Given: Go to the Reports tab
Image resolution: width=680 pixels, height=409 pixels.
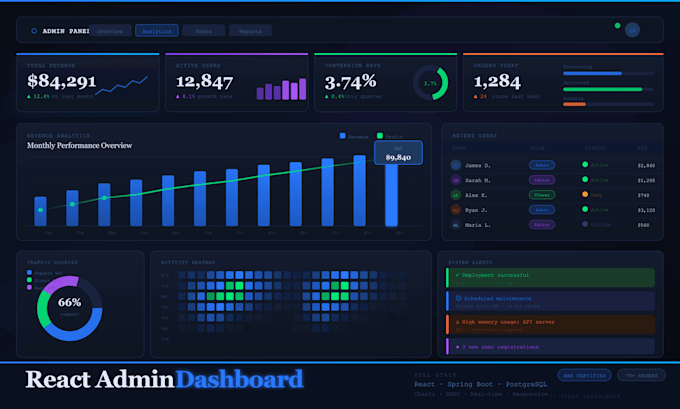Looking at the screenshot, I should (x=250, y=31).
